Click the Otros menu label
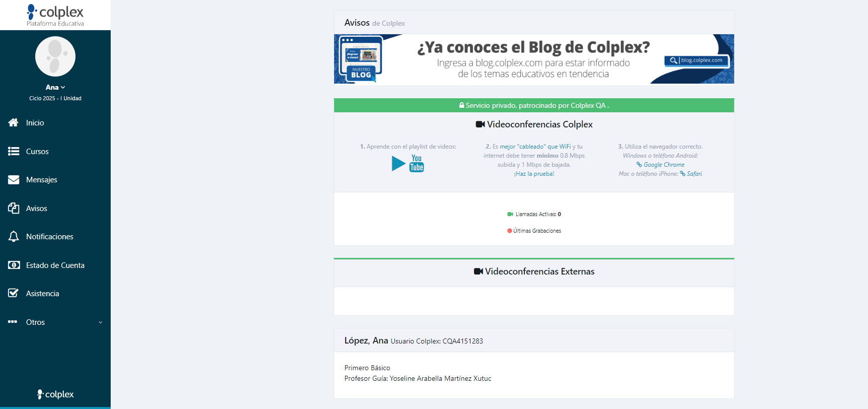 (35, 322)
